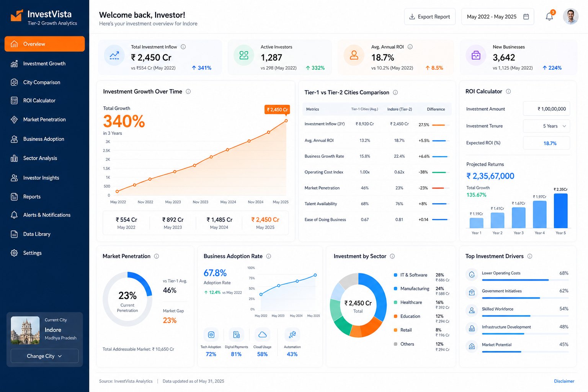Click the Digital Payments icon
Viewport: 588px width, 392px height.
pyautogui.click(x=236, y=335)
